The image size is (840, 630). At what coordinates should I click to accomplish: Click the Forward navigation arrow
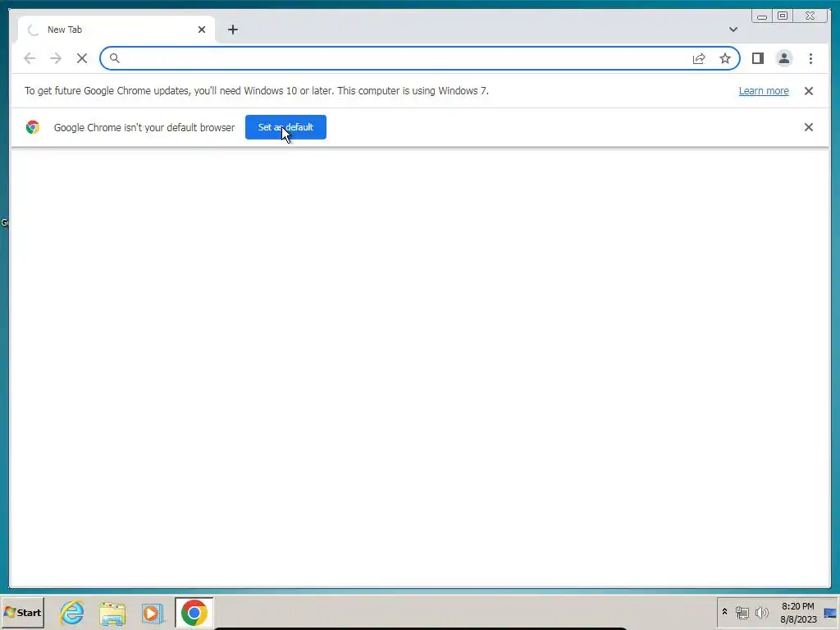56,58
